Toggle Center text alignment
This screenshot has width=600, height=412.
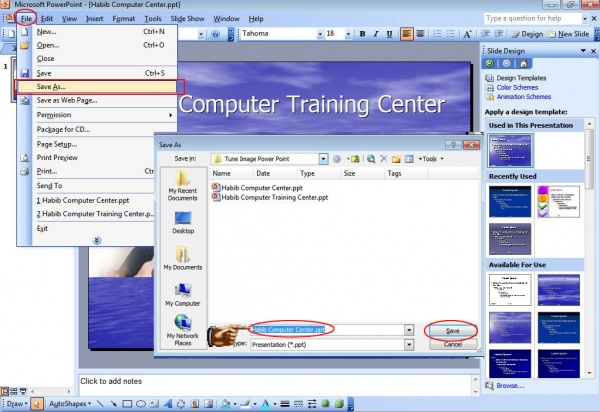(x=420, y=34)
